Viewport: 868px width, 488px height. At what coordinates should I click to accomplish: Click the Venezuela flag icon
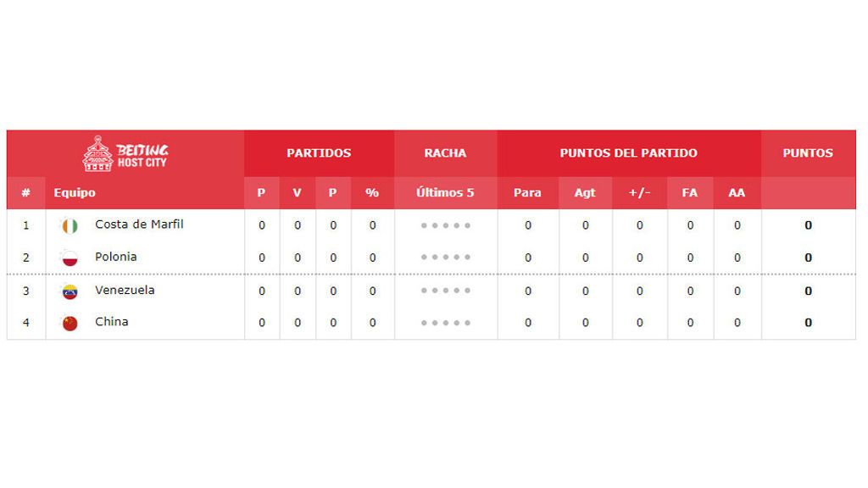pyautogui.click(x=70, y=291)
